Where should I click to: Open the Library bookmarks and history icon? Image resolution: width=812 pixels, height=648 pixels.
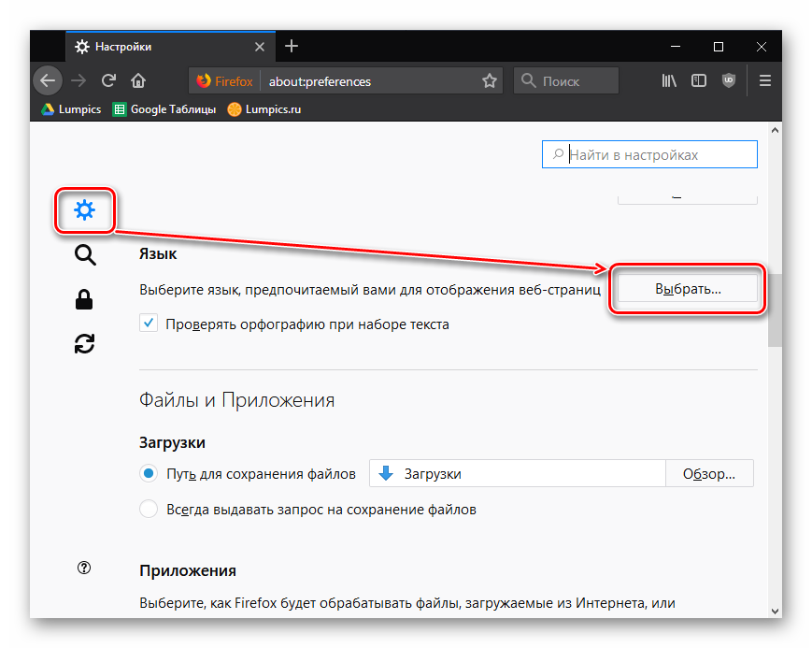click(669, 80)
